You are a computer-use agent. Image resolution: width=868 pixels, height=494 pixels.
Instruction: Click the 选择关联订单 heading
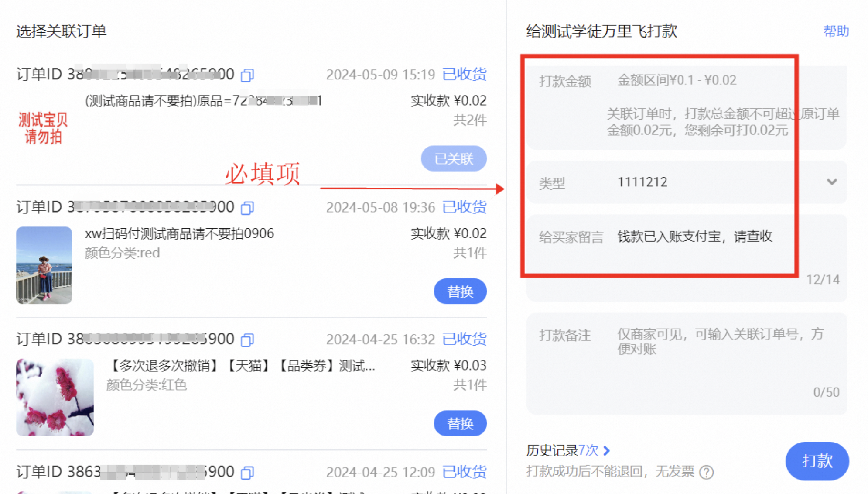pos(61,31)
